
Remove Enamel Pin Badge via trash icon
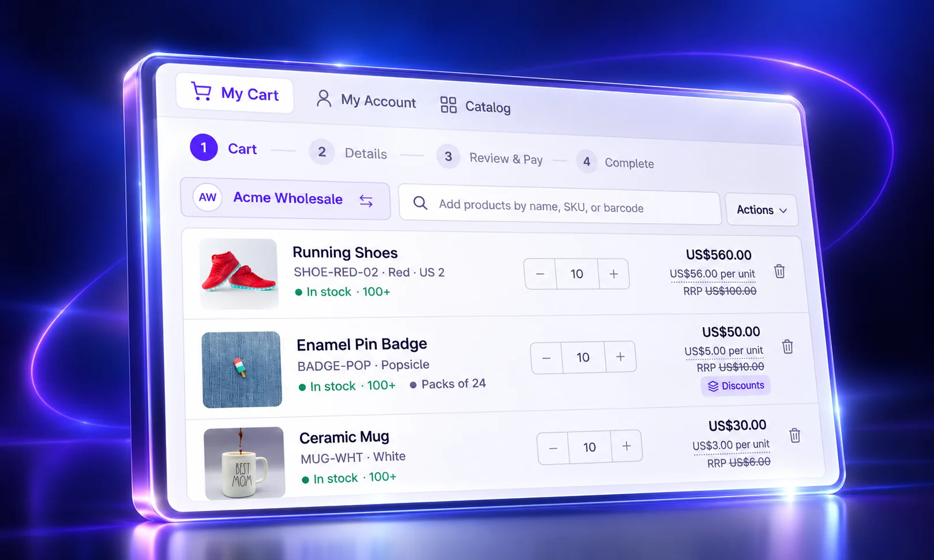click(x=787, y=347)
